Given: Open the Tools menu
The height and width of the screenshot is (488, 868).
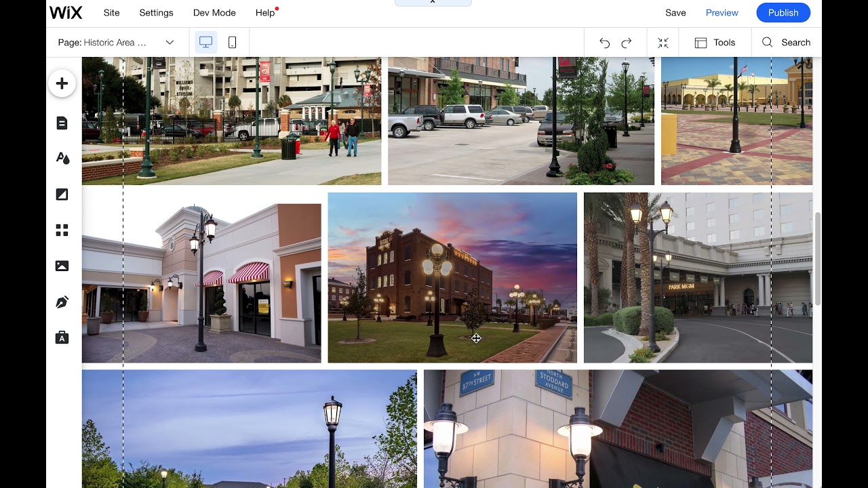Looking at the screenshot, I should point(715,42).
